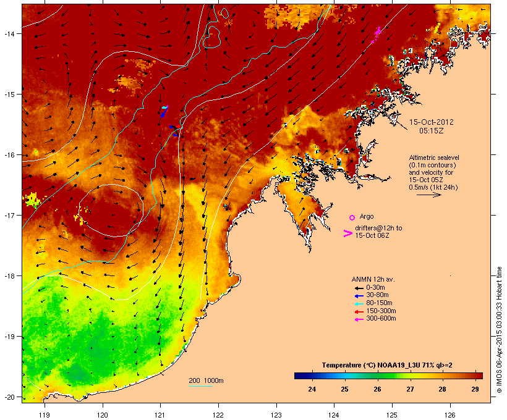Click the (0.1m contours) text
This screenshot has width=507, height=420.
(432, 165)
